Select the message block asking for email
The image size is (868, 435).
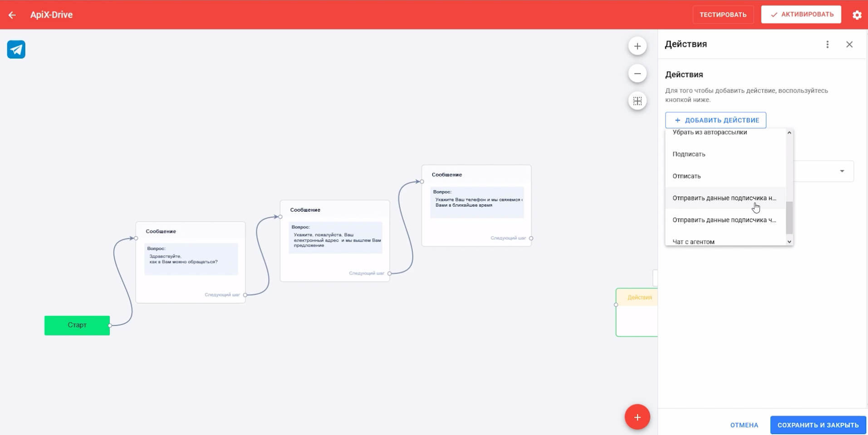click(335, 241)
